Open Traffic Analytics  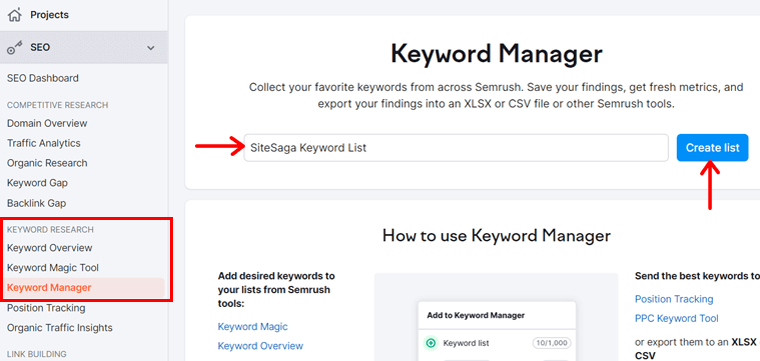click(x=44, y=143)
